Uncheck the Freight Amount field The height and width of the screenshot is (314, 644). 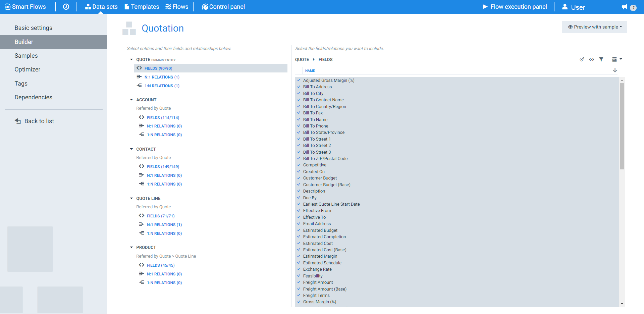click(x=299, y=282)
